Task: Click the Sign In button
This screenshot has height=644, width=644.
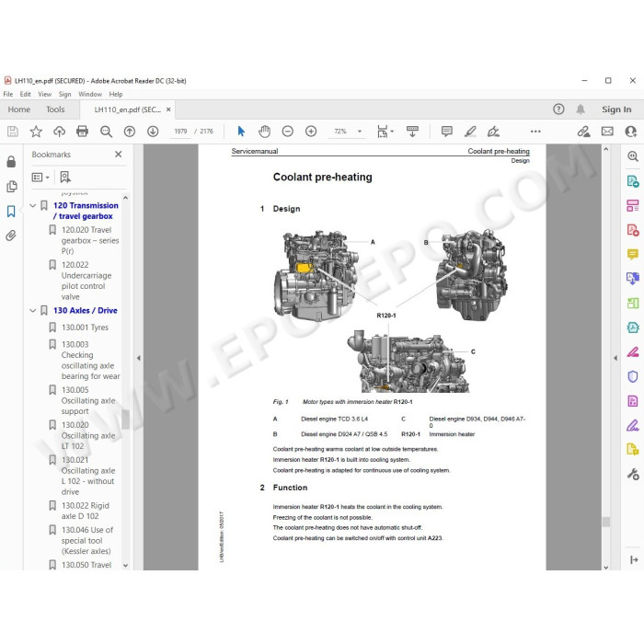Action: (x=616, y=109)
